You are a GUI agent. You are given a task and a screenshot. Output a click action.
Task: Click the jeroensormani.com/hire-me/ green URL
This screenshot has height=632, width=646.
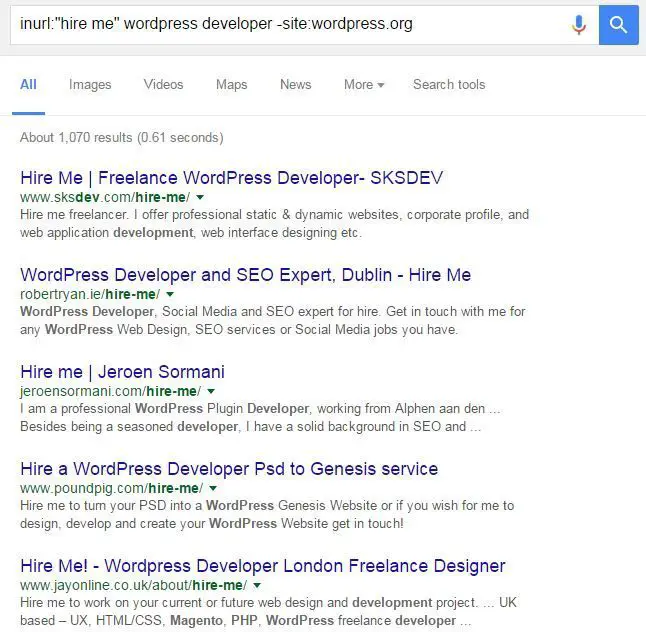110,391
